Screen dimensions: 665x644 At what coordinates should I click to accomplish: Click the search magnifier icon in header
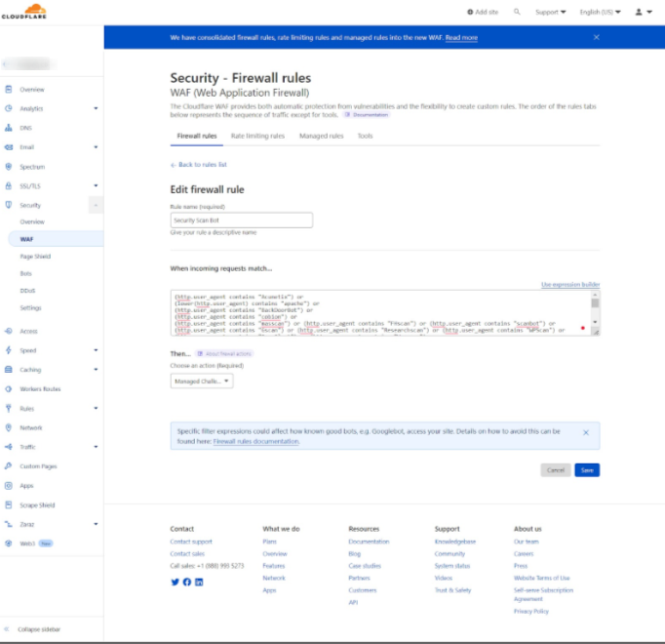coord(517,12)
